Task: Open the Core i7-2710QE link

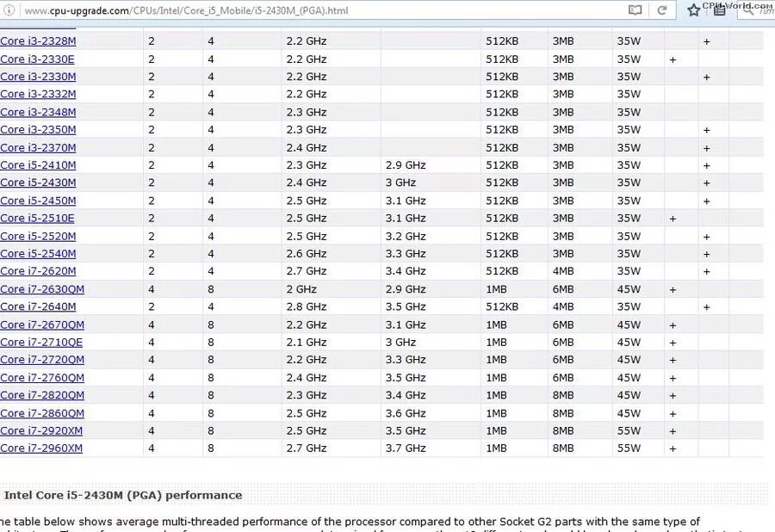Action: coord(41,342)
